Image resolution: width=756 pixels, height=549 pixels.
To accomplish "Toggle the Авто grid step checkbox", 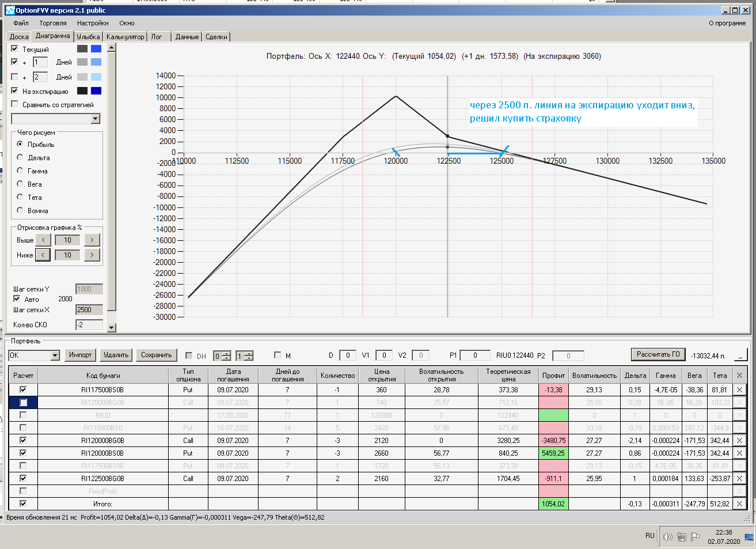I will tap(17, 299).
